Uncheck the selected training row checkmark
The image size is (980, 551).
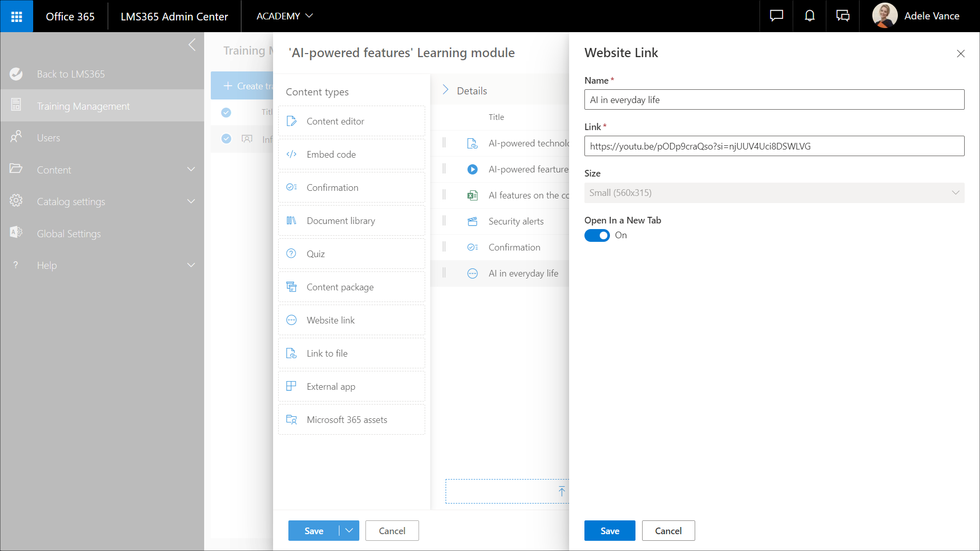point(226,139)
